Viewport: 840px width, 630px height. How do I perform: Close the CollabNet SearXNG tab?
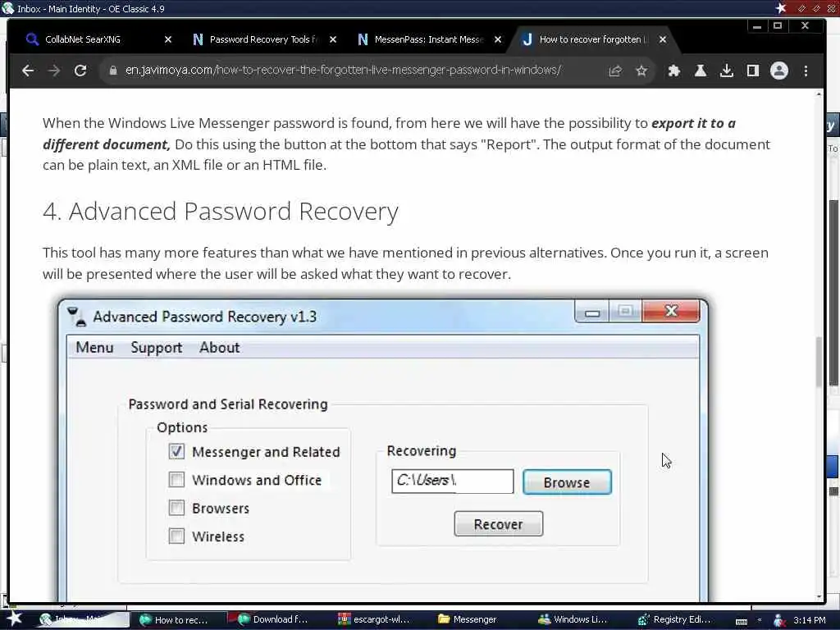pyautogui.click(x=167, y=39)
